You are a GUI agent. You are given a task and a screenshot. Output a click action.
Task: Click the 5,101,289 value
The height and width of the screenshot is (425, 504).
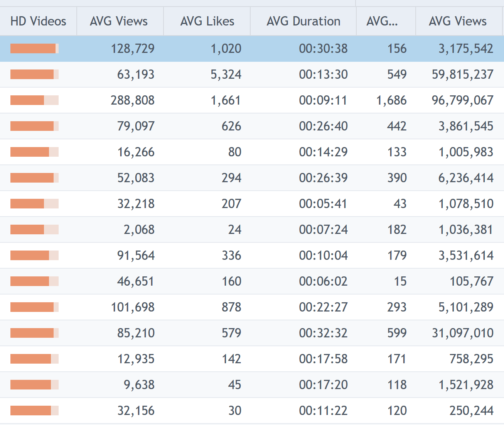point(466,307)
